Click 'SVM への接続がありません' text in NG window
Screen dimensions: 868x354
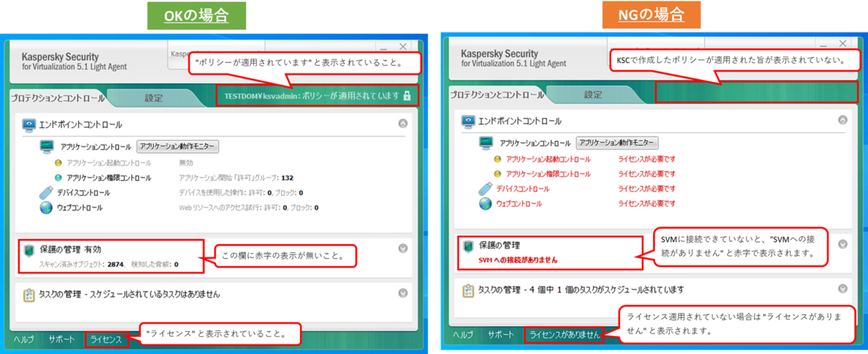pyautogui.click(x=518, y=259)
